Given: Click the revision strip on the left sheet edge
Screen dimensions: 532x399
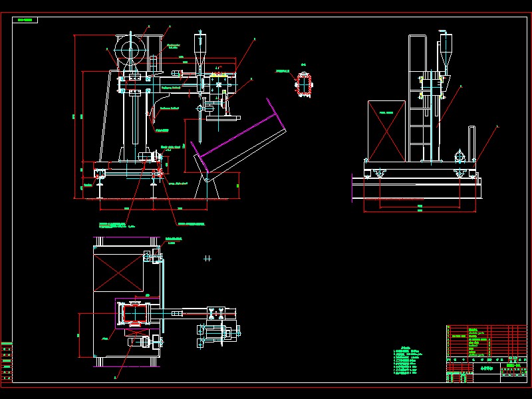Looking at the screenshot, I should [7, 362].
